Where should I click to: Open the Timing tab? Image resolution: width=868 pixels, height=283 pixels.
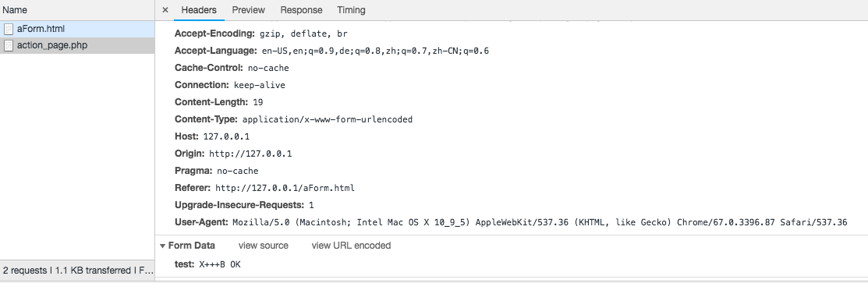pyautogui.click(x=351, y=10)
